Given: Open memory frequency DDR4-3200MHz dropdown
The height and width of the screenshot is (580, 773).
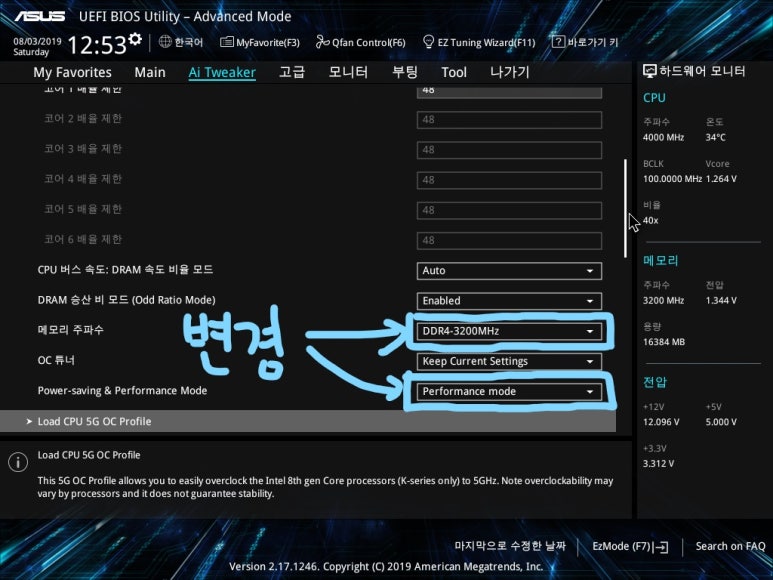Looking at the screenshot, I should click(x=509, y=331).
